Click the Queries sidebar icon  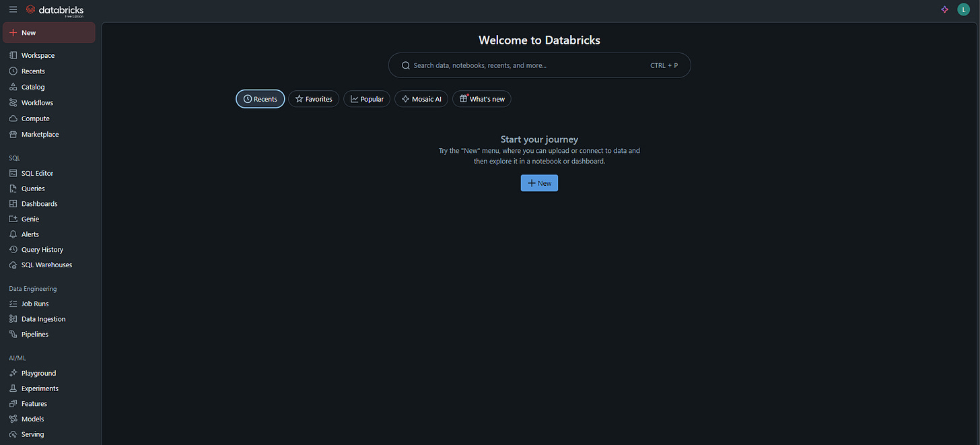(13, 189)
